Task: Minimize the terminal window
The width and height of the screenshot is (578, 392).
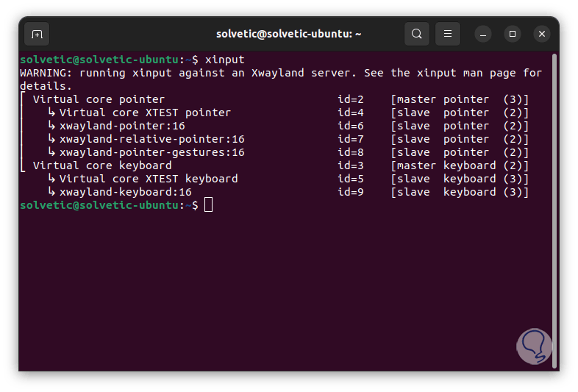Action: click(483, 34)
